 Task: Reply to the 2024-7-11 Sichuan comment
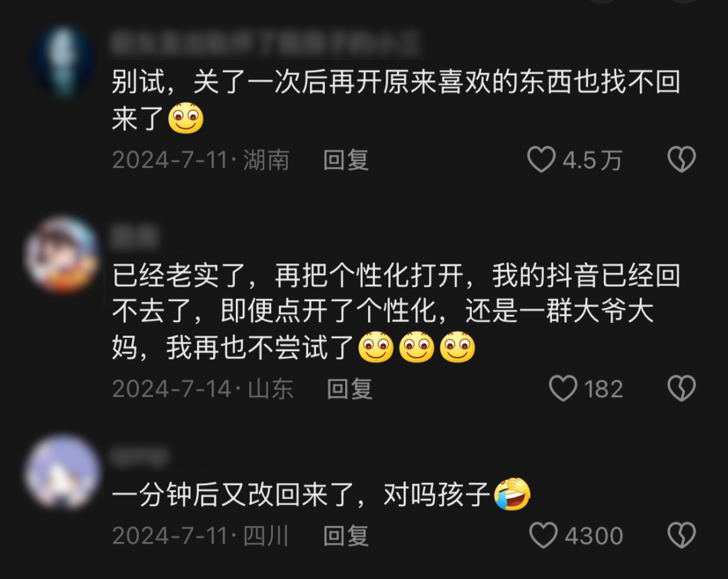[346, 536]
